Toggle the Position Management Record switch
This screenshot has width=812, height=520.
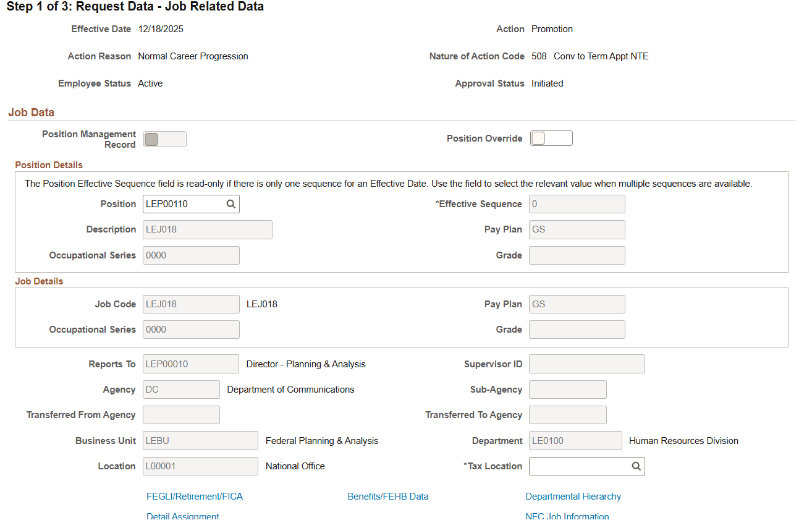[x=164, y=139]
